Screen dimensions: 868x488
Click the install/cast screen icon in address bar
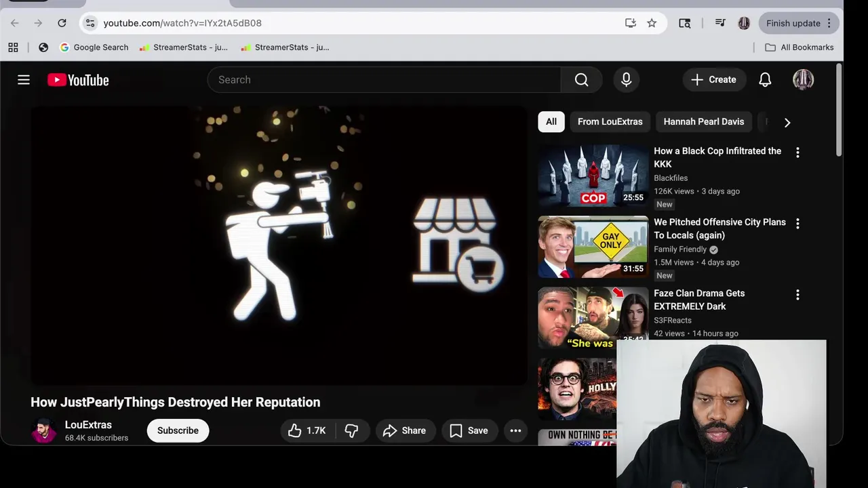click(631, 23)
